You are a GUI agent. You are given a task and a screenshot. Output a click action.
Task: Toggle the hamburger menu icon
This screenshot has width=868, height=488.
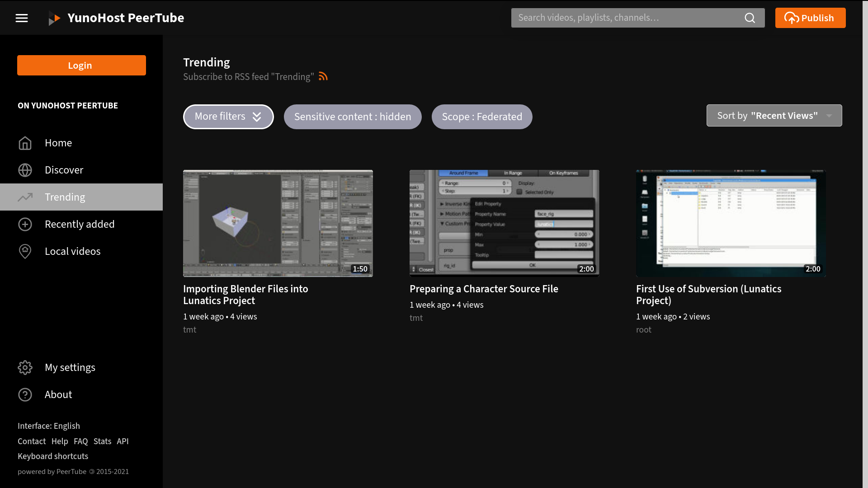click(x=22, y=18)
